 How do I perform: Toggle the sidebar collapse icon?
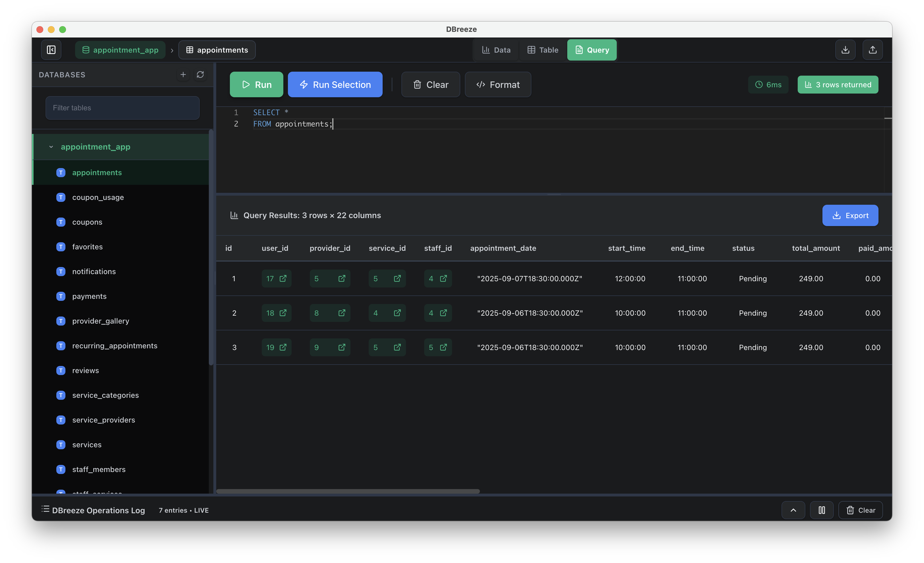coord(51,50)
